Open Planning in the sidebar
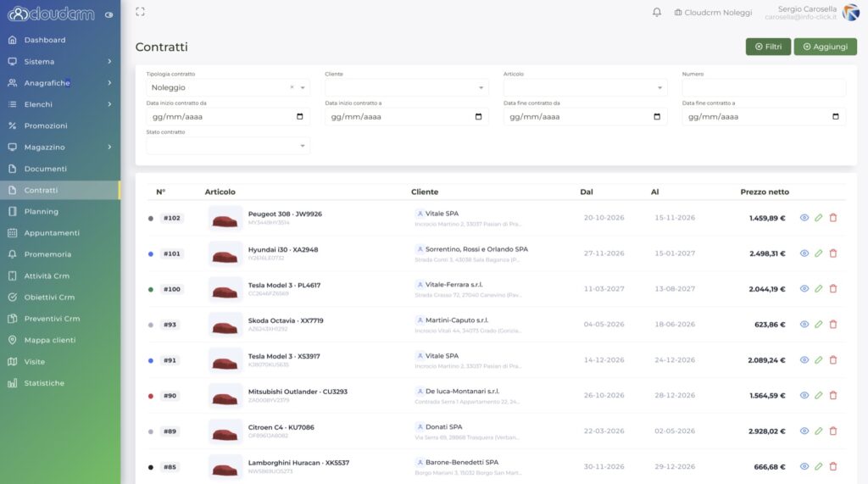 60,212
